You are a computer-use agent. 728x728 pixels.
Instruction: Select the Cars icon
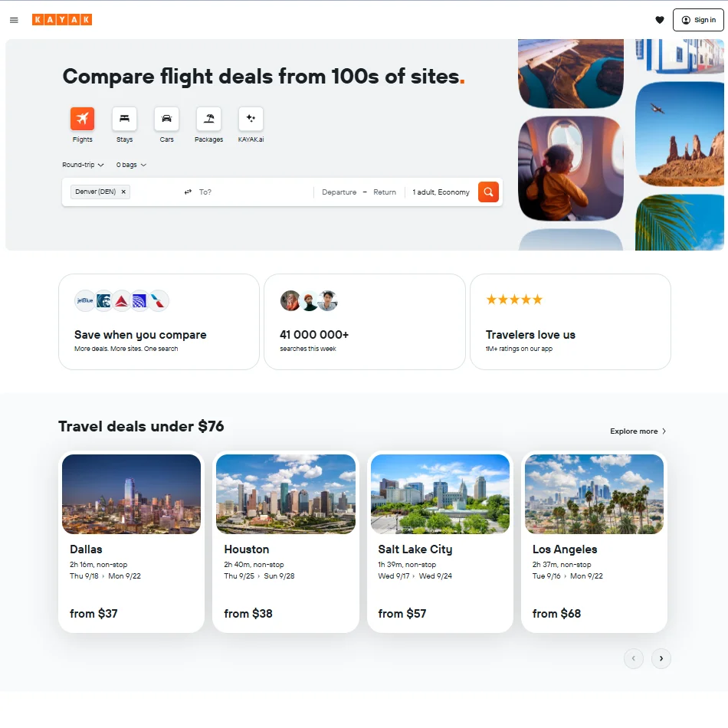pyautogui.click(x=166, y=119)
